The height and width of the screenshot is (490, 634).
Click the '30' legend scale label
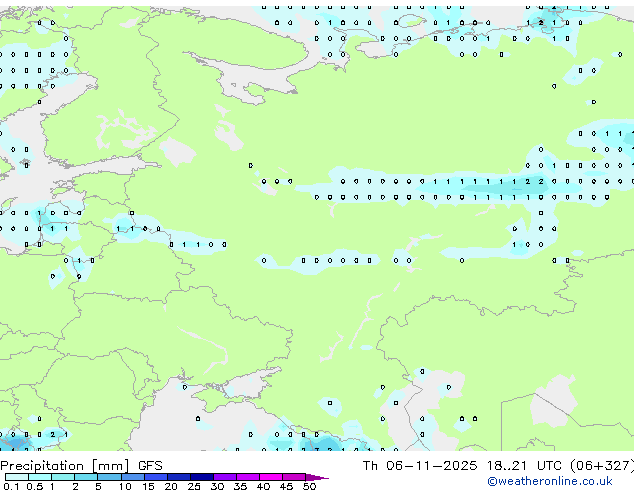click(217, 486)
